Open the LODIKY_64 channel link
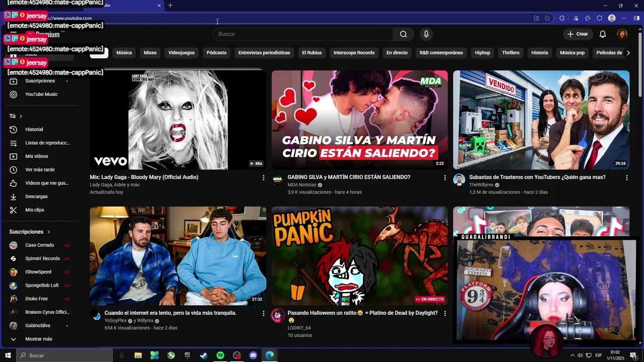Viewport: 644px width, 362px height. 299,328
